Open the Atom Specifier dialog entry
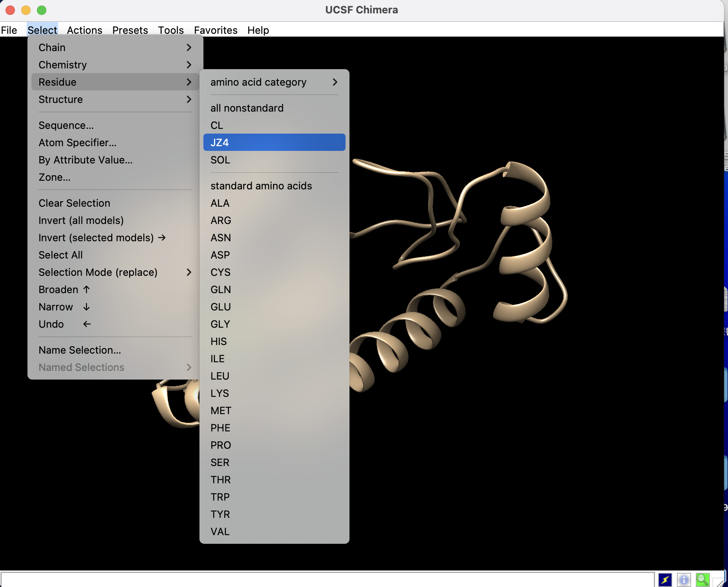 click(x=77, y=143)
